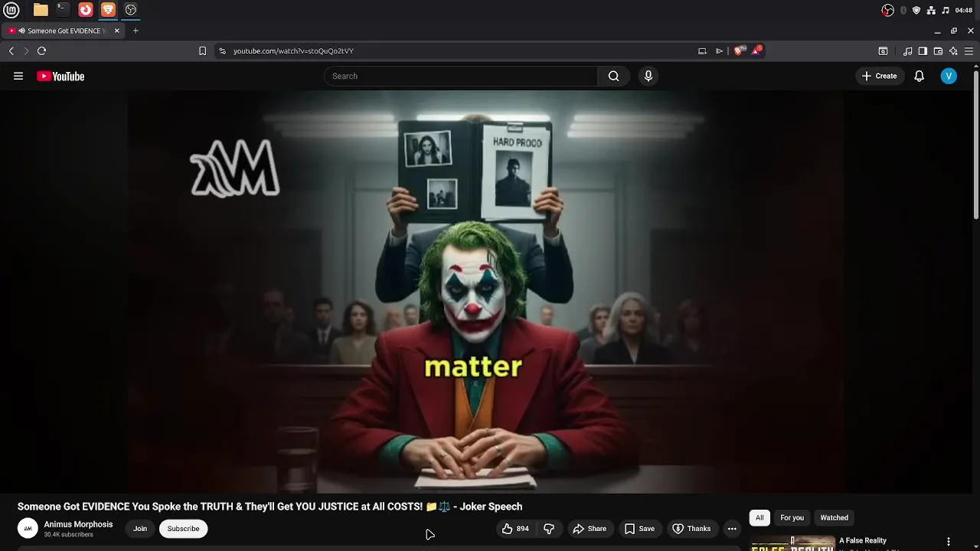
Task: Open the side search panel icon in toolbar
Action: pos(883,51)
